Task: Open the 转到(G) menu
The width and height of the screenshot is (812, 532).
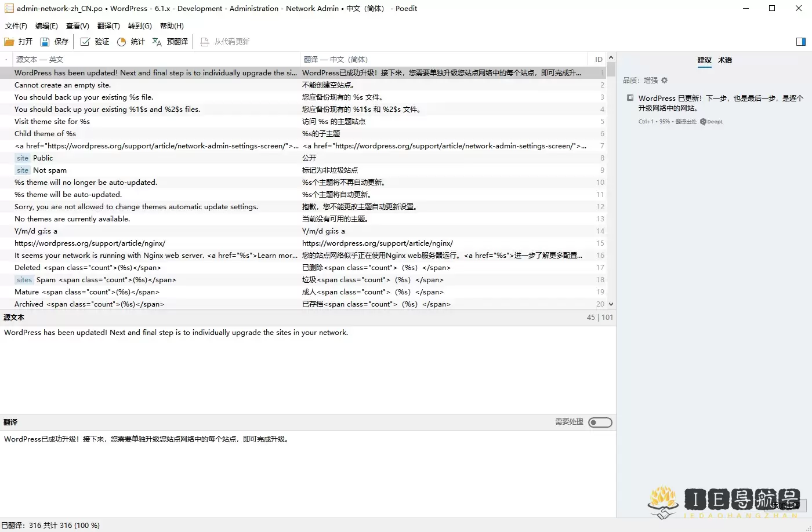Action: coord(140,26)
